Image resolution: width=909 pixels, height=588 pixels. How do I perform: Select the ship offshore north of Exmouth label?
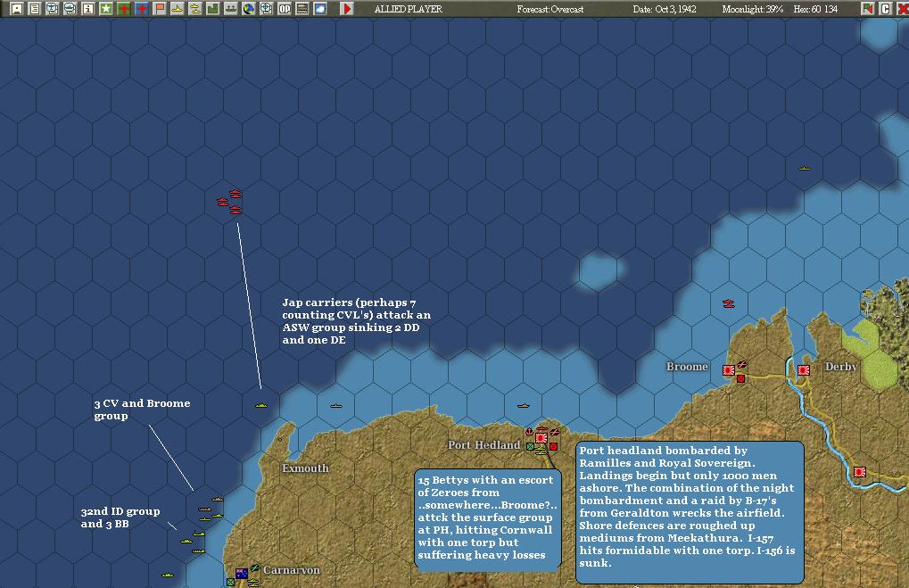(336, 405)
